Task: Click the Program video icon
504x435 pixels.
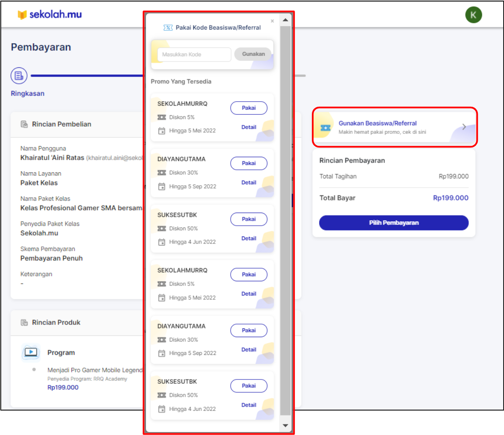Action: (x=31, y=352)
